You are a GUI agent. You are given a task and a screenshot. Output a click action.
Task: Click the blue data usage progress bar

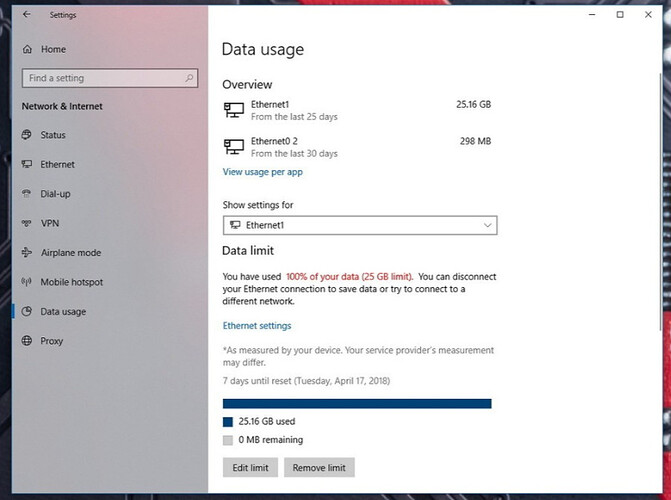(x=356, y=403)
